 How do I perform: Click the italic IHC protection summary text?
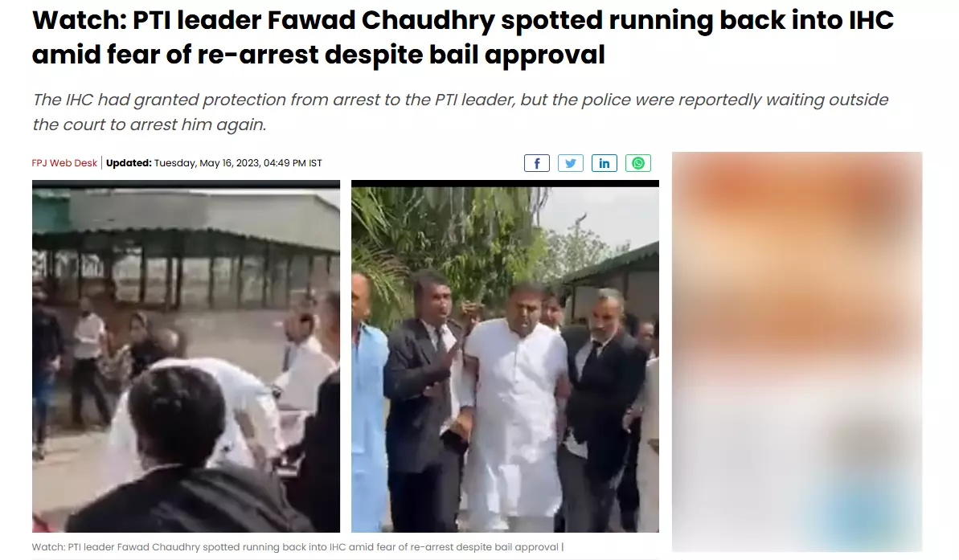[x=460, y=112]
